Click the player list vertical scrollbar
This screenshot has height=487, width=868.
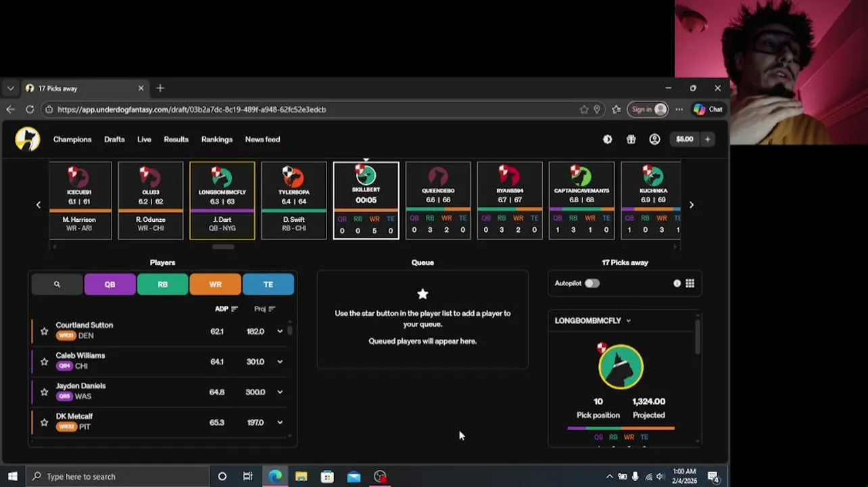tap(290, 331)
